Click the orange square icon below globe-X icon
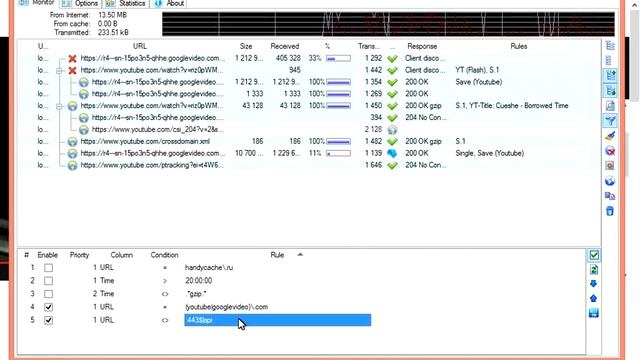640x360 pixels. coord(610,166)
